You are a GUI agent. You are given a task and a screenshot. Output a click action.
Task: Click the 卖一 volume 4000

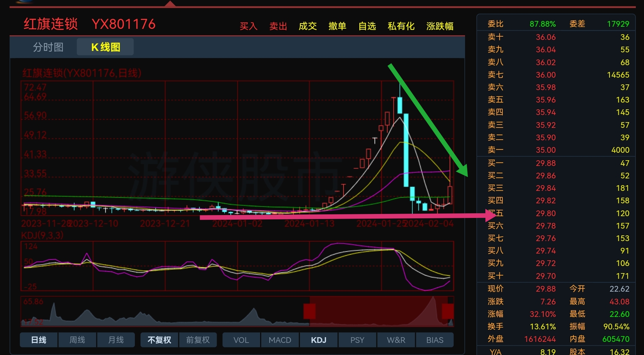[620, 150]
